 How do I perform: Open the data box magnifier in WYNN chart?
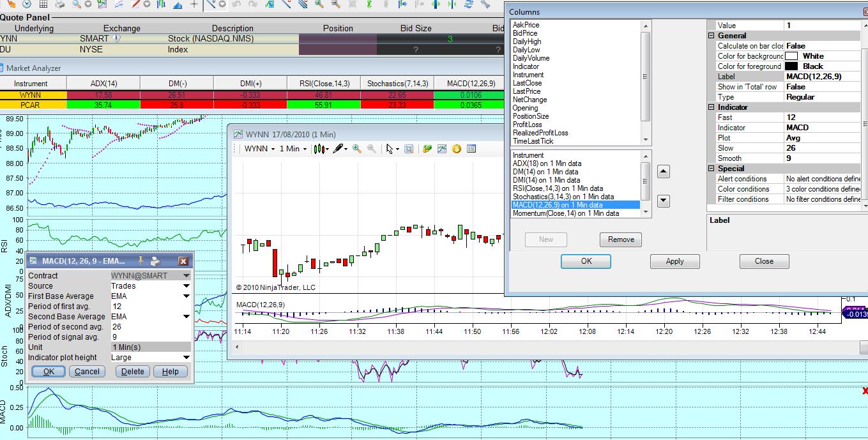tap(409, 149)
